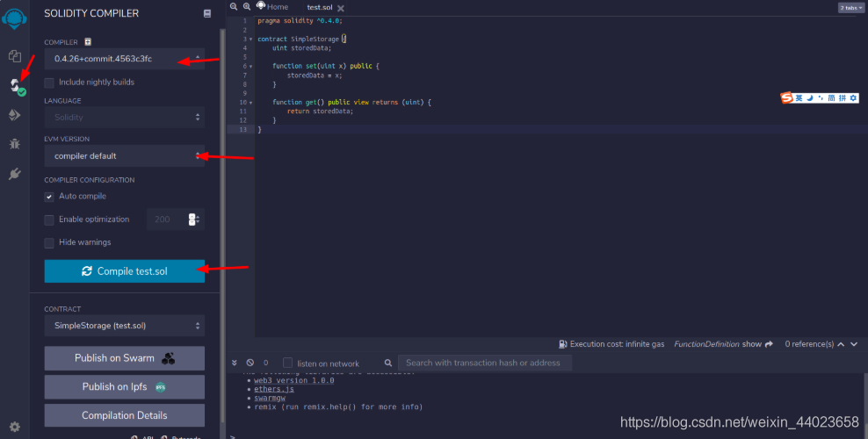
Task: Toggle listen on network checkbox
Action: pos(287,363)
